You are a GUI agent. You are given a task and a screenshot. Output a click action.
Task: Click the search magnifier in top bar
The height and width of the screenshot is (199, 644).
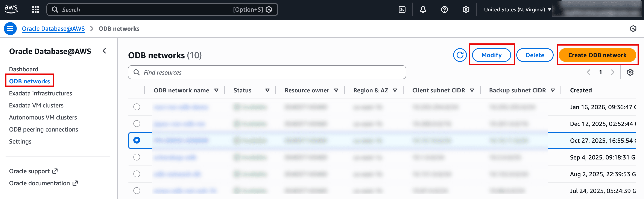[x=55, y=9]
